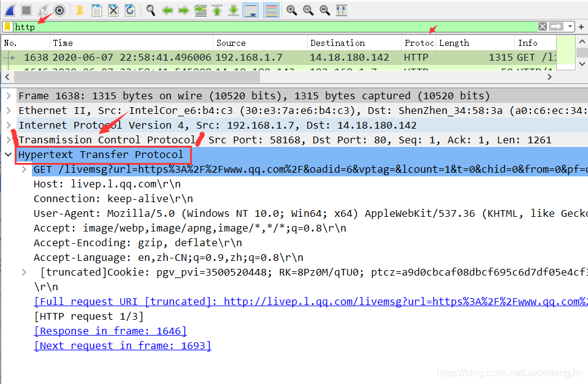588x384 pixels.
Task: Open capture options gear icon
Action: click(59, 10)
